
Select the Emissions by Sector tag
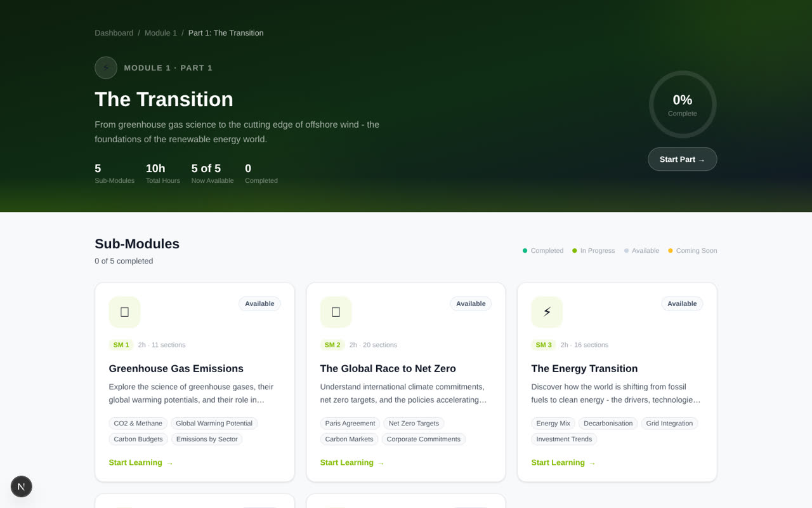pos(207,439)
